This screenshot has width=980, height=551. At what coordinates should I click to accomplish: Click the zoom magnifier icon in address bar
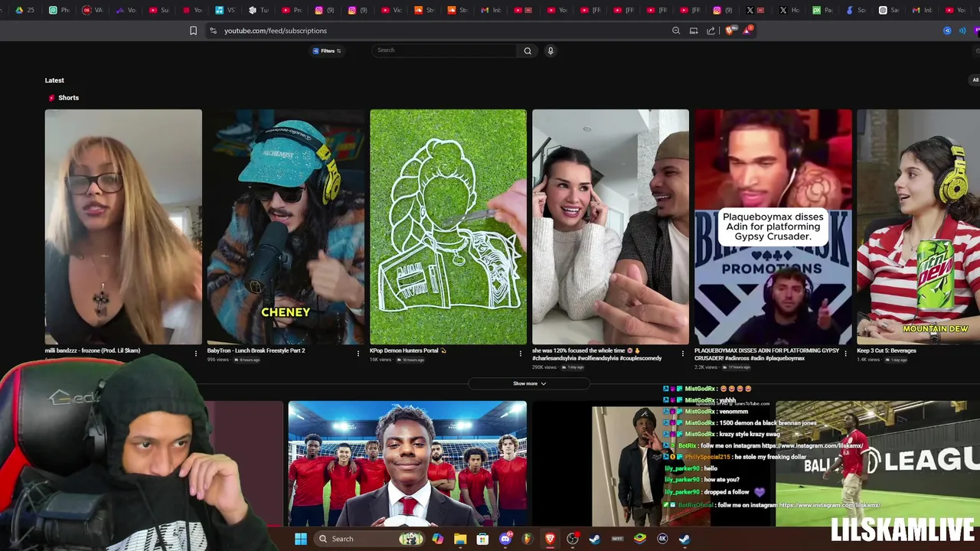click(676, 31)
